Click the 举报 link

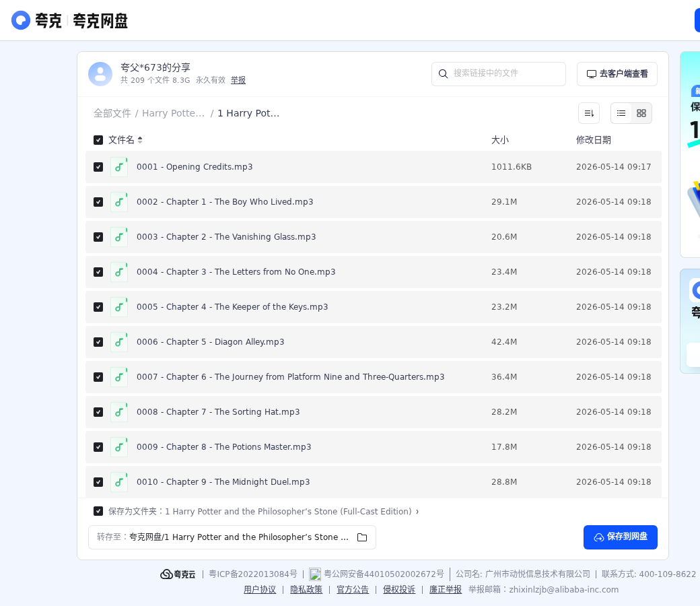pyautogui.click(x=238, y=80)
